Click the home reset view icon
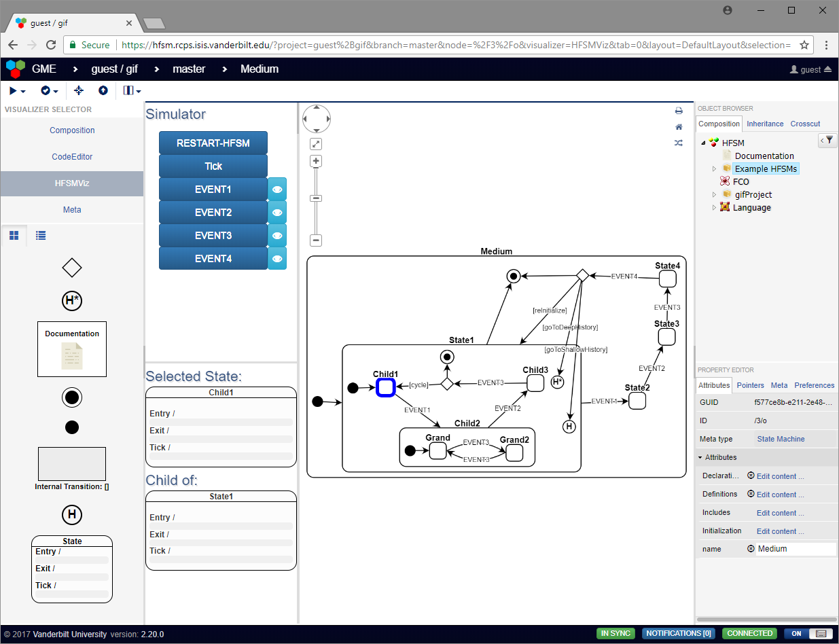 pyautogui.click(x=678, y=127)
